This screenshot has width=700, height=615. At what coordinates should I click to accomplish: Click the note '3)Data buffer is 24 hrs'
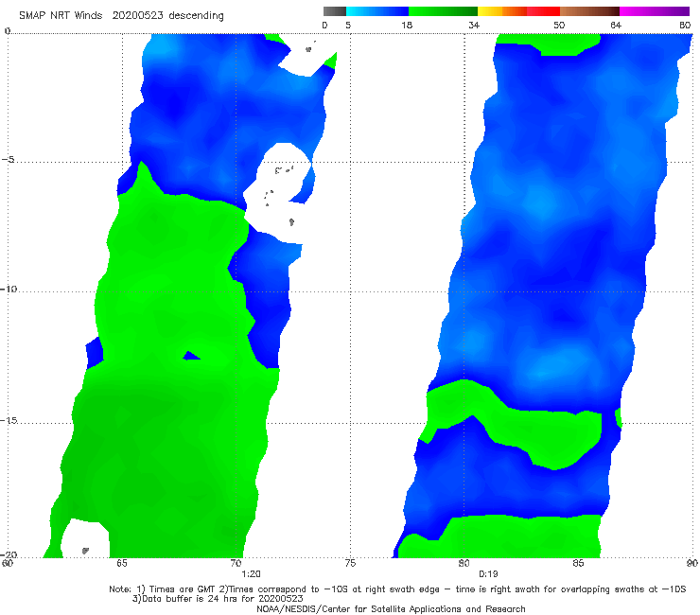tap(217, 599)
